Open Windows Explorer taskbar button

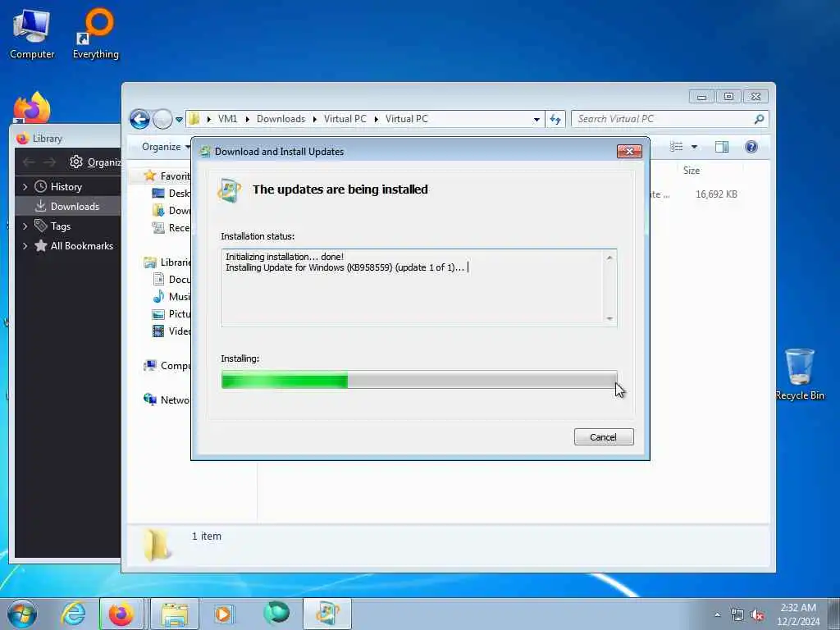point(175,614)
